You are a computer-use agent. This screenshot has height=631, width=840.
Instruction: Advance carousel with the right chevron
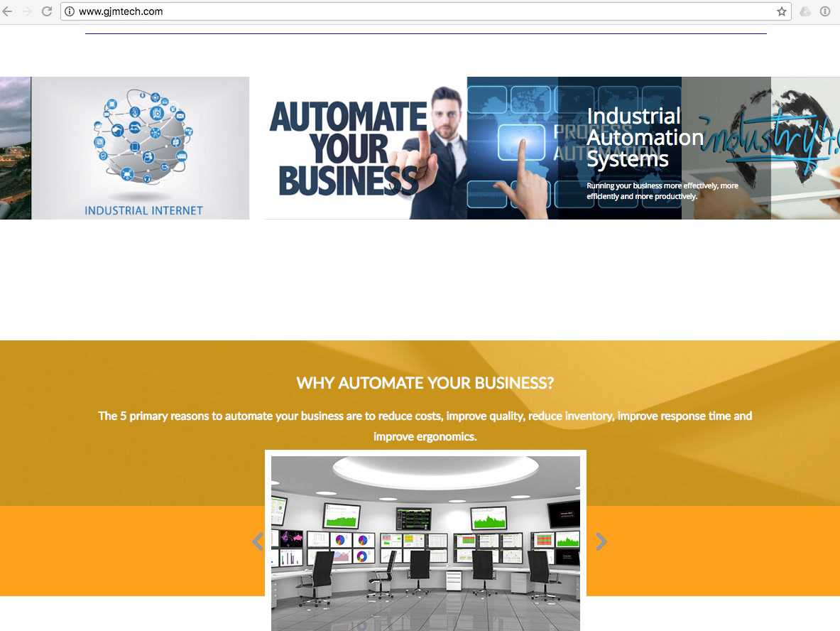[x=601, y=541]
